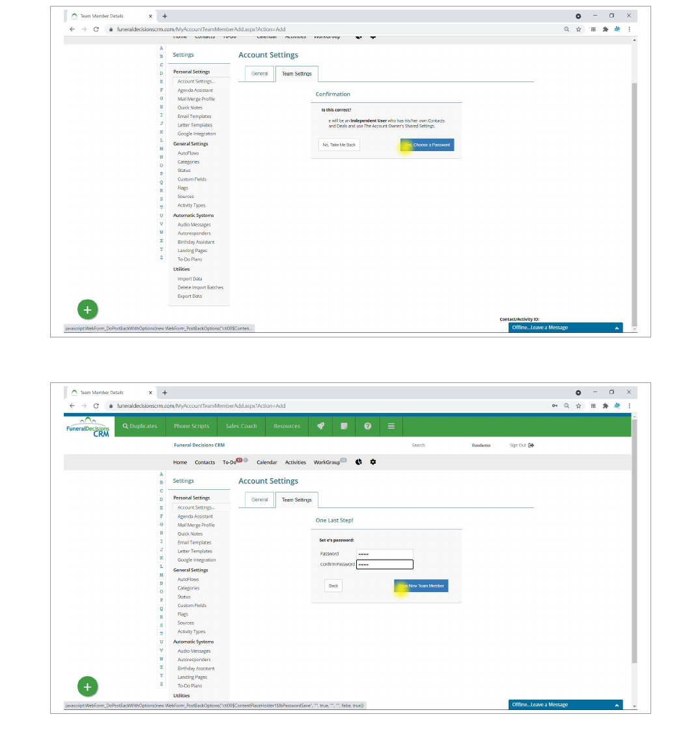This screenshot has height=753, width=700.
Task: Click the pie chart reports icon
Action: tap(358, 462)
